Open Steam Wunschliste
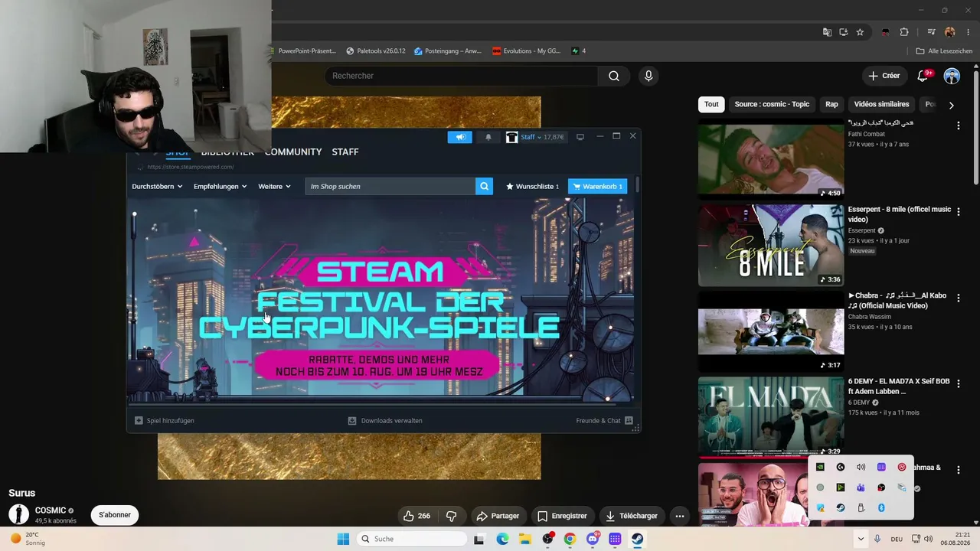The image size is (980, 551). [x=533, y=186]
